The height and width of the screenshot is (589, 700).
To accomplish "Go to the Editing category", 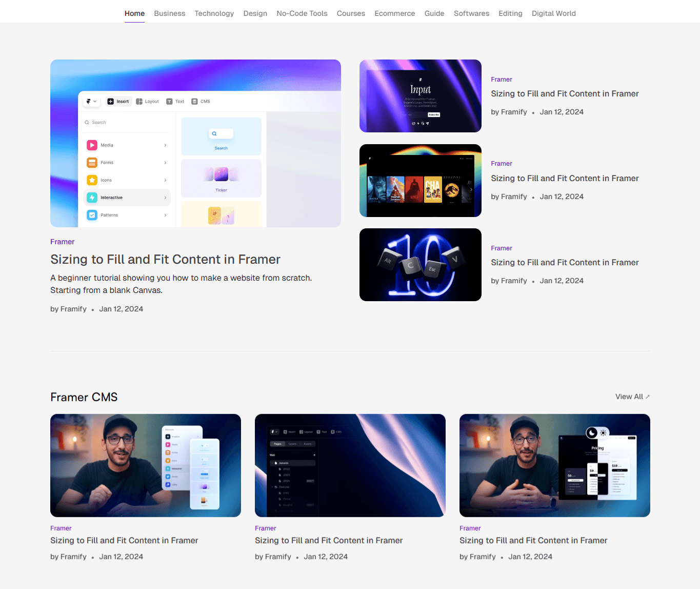I will (x=510, y=13).
